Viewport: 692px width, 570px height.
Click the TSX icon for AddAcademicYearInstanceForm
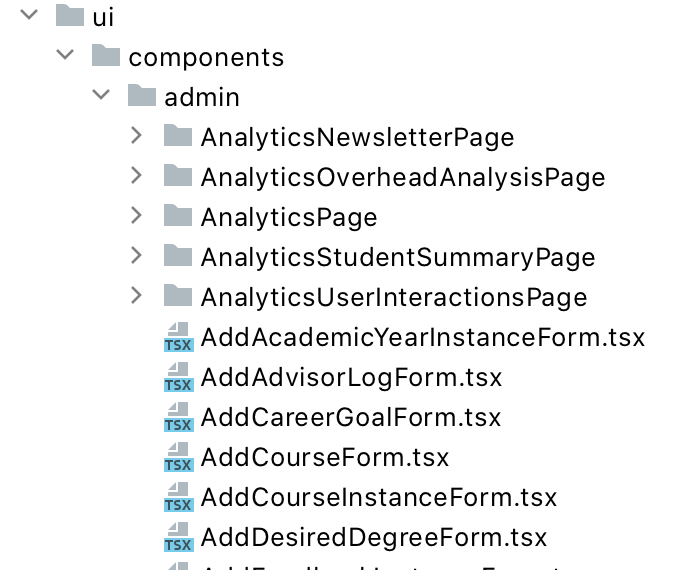[x=178, y=337]
